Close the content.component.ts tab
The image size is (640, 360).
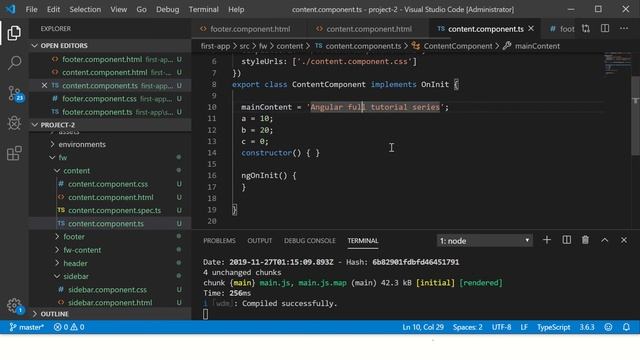(x=531, y=29)
